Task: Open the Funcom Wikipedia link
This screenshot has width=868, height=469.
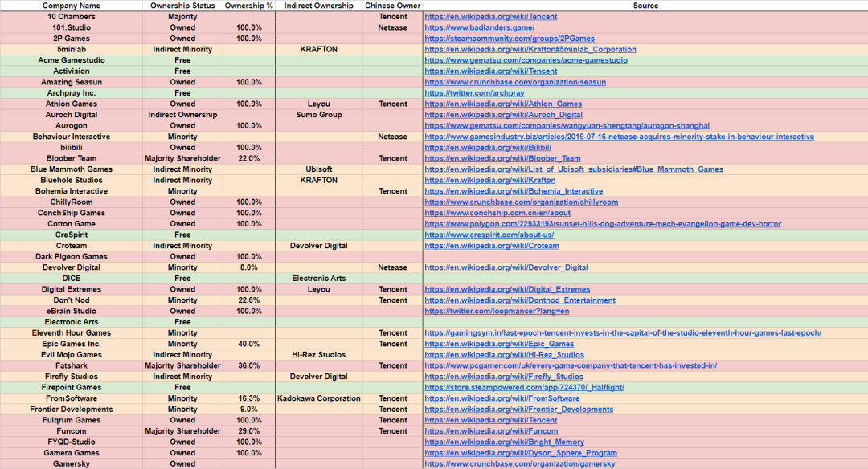Action: click(x=491, y=431)
